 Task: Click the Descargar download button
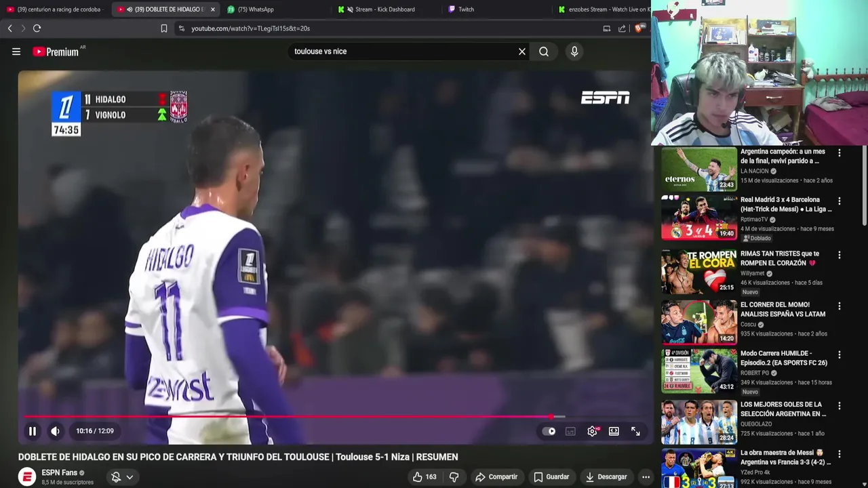tap(606, 477)
